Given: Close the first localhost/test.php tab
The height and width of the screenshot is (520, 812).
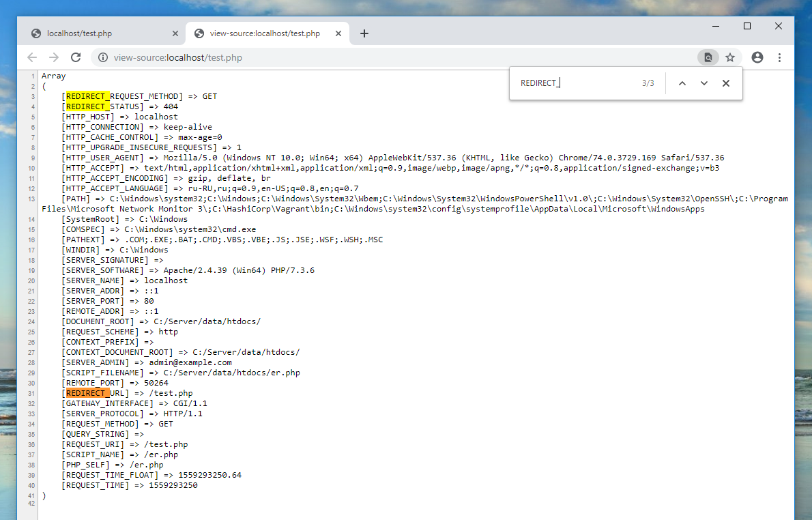Looking at the screenshot, I should coord(175,33).
